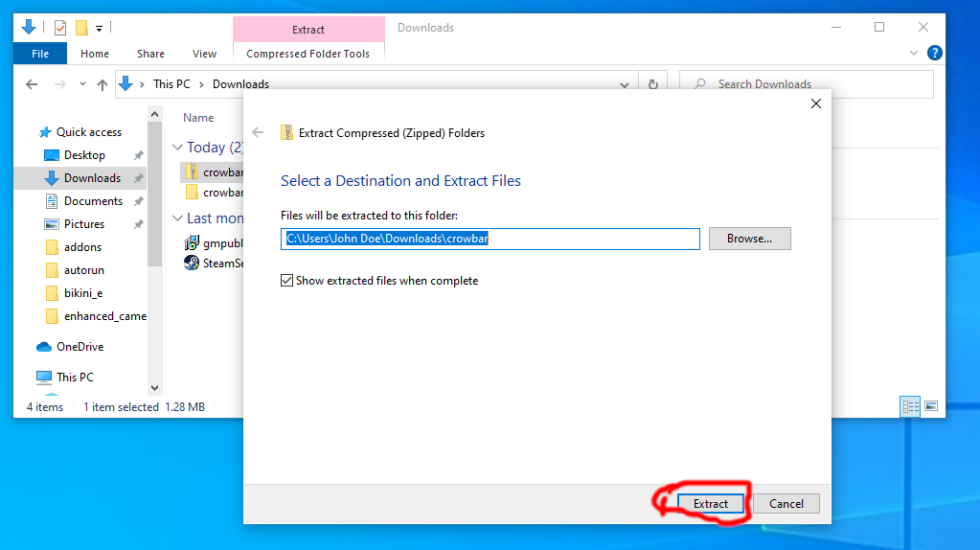Expand the address bar history dropdown
980x550 pixels.
(x=625, y=84)
